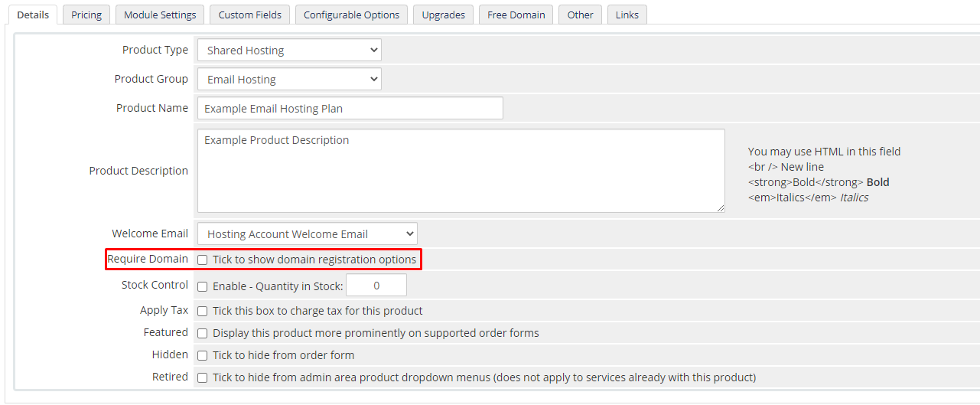Select the Upgrades tab
This screenshot has height=405, width=980.
click(443, 15)
